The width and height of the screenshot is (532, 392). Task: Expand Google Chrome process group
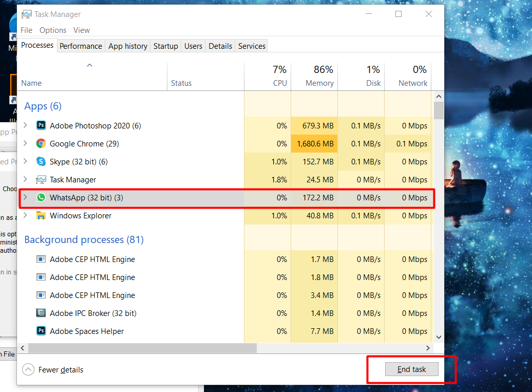coord(26,143)
